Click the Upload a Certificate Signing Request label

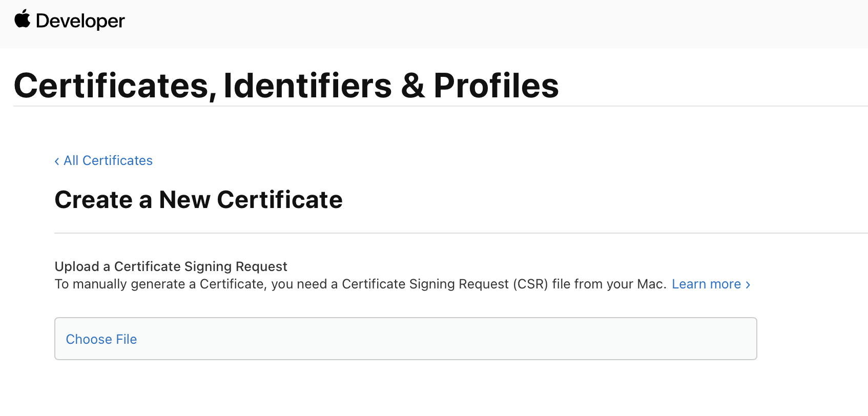coord(171,266)
